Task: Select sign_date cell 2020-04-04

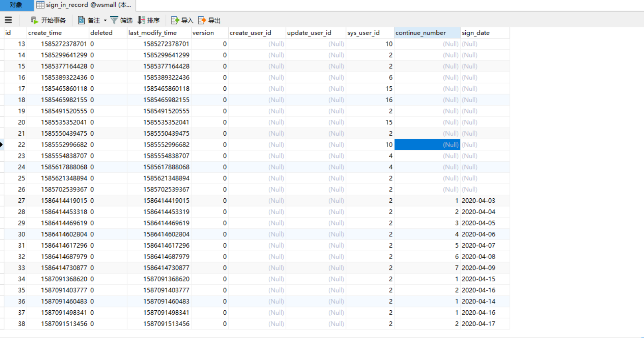Action: click(485, 212)
